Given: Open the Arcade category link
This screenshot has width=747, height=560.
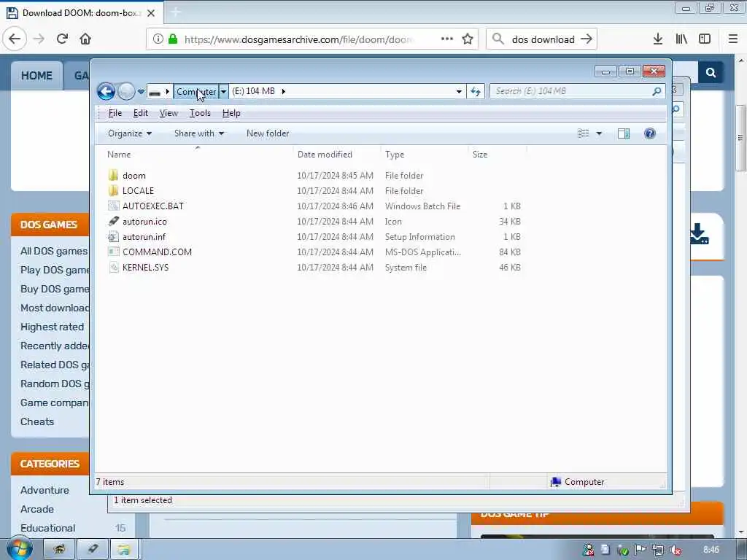Looking at the screenshot, I should [37, 509].
